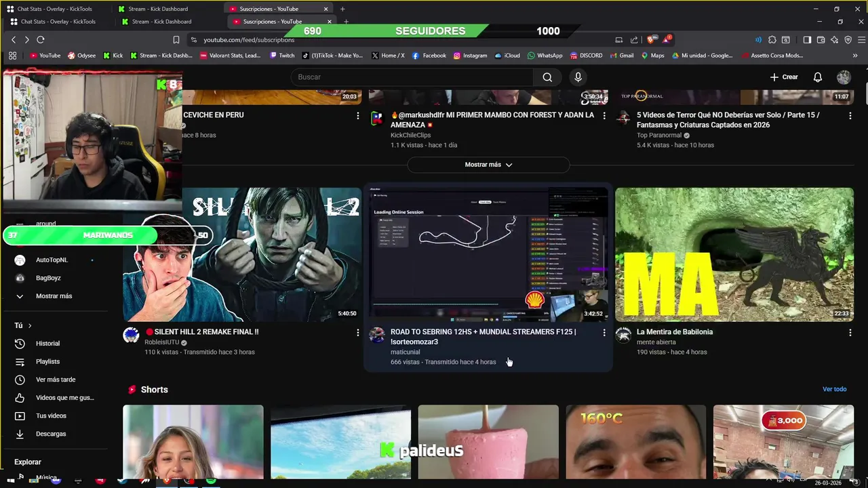Start voice search with the microphone icon
Image resolution: width=868 pixels, height=488 pixels.
[578, 77]
